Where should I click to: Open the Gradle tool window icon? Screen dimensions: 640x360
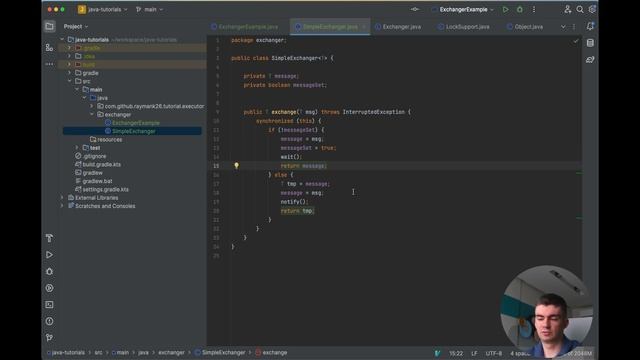click(x=590, y=60)
